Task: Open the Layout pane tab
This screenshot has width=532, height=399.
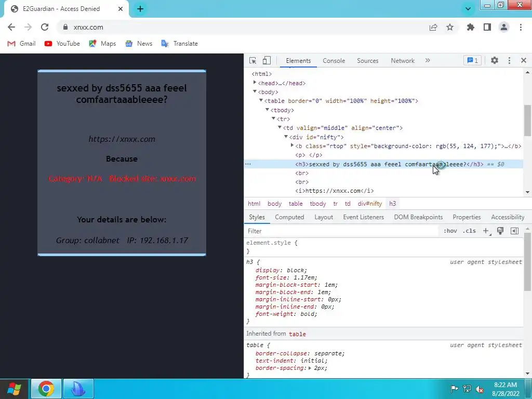Action: click(x=324, y=217)
